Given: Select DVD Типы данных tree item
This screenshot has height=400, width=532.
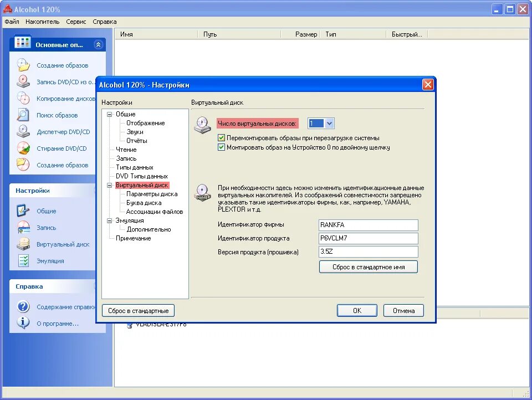Looking at the screenshot, I should pos(141,176).
